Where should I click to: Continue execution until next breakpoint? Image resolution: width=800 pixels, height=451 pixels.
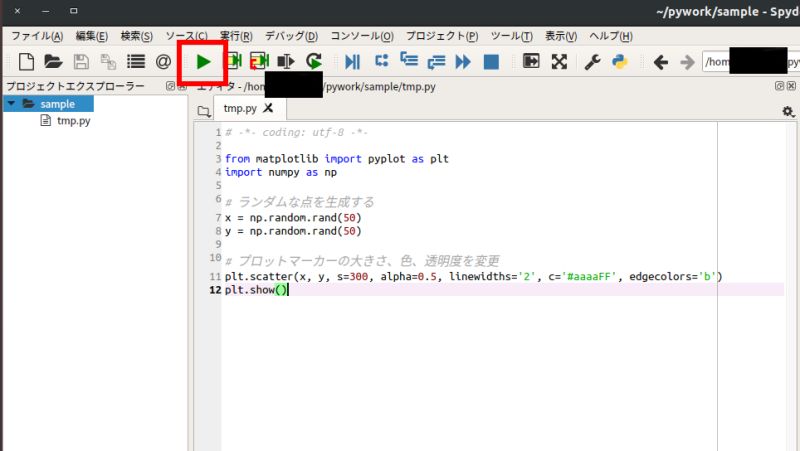click(x=463, y=62)
